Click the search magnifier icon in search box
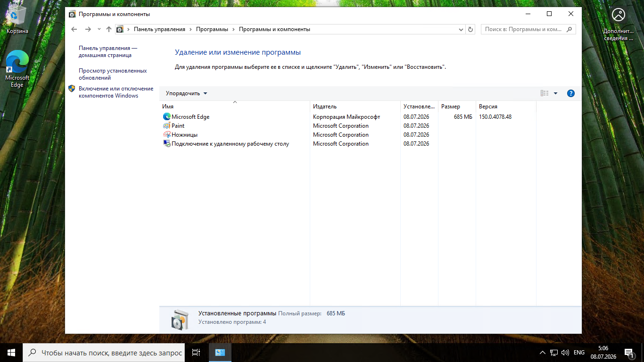This screenshot has width=644, height=362. [x=570, y=29]
